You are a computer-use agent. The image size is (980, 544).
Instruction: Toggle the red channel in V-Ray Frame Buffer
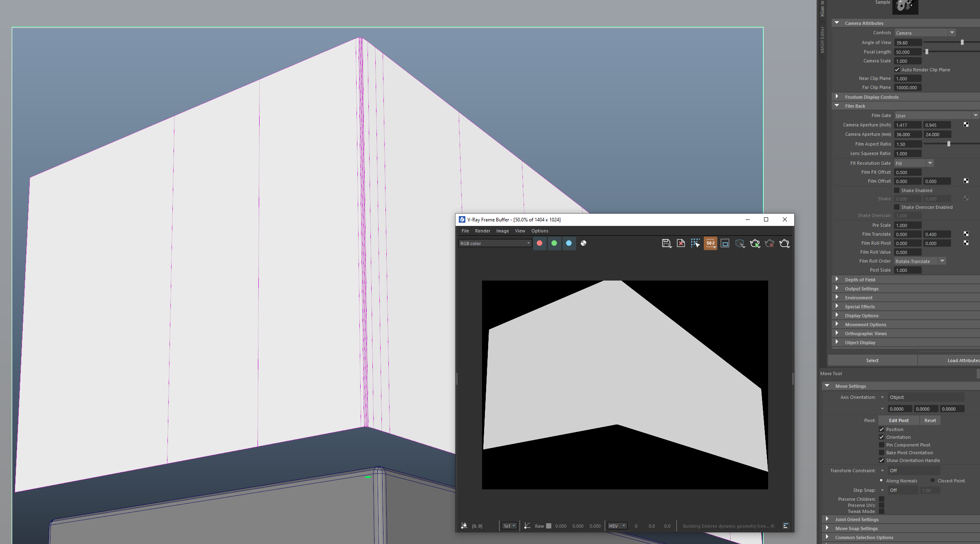540,243
